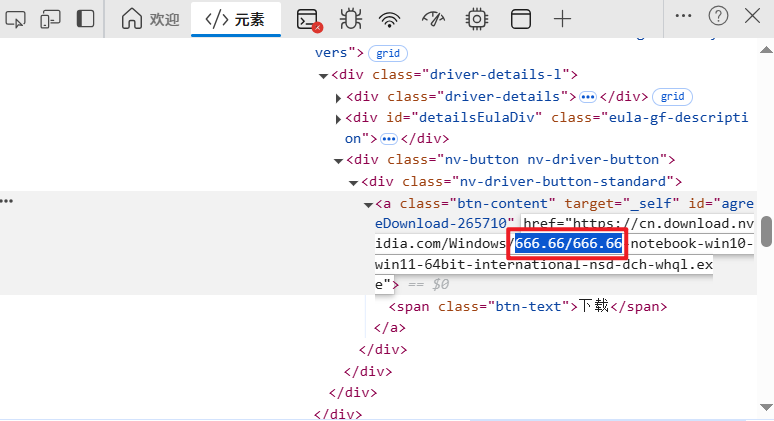The image size is (774, 421).
Task: Expand the detailsEulaDiv node
Action: coord(339,119)
